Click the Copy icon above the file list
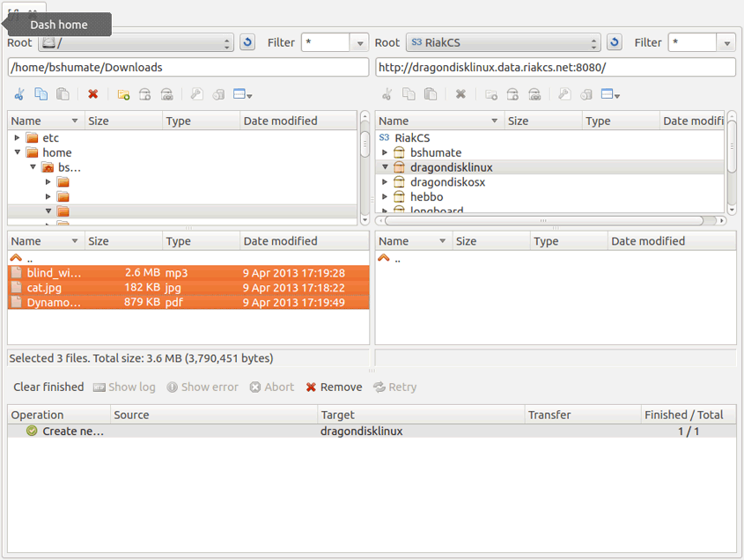Screen dimensions: 744x560 40,93
